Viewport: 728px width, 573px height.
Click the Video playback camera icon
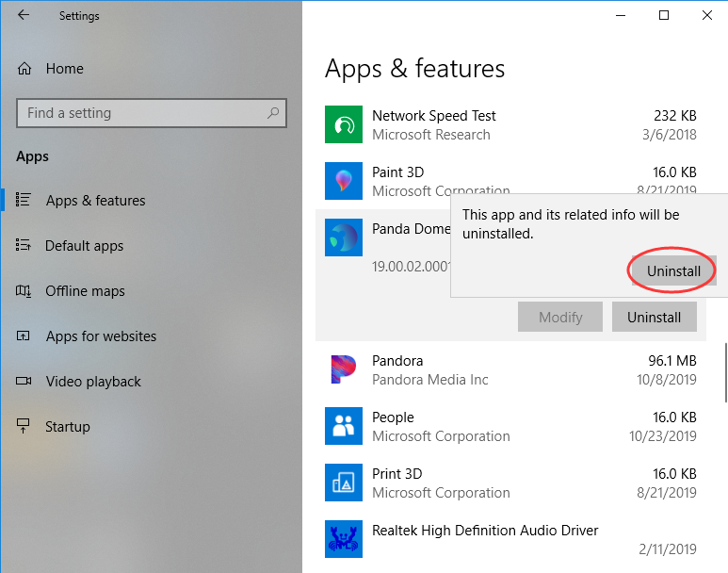pos(24,381)
